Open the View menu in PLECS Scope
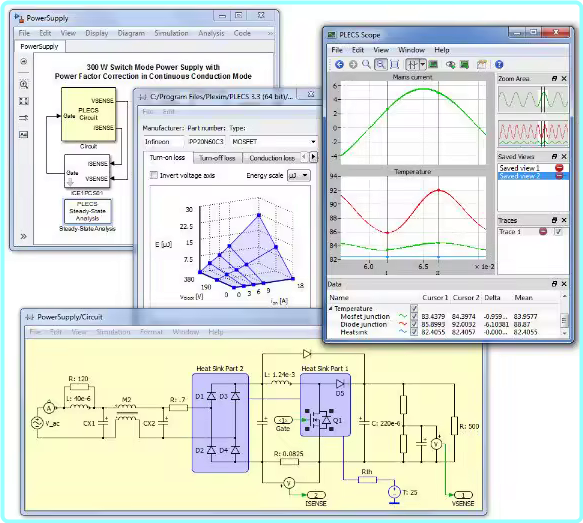 pos(381,50)
